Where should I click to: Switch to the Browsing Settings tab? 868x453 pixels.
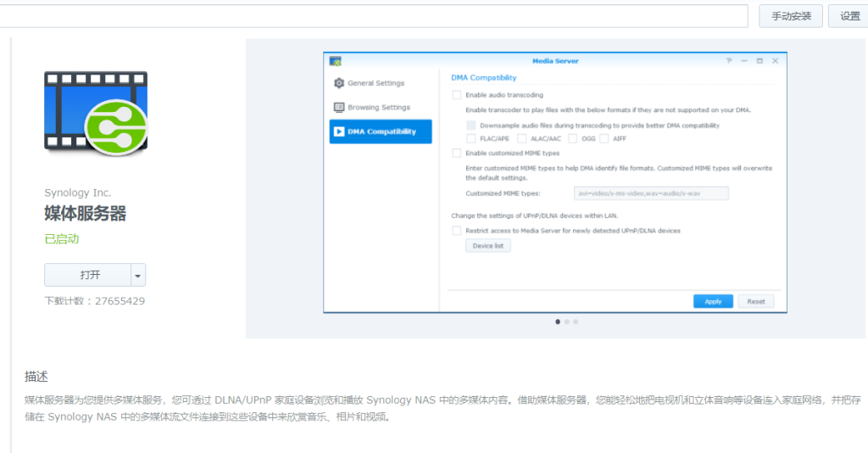(x=378, y=108)
